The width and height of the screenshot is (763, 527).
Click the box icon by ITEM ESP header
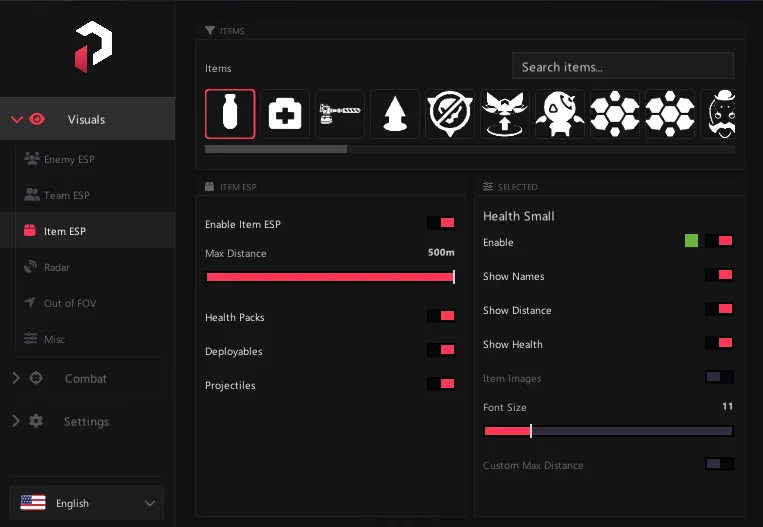click(209, 186)
